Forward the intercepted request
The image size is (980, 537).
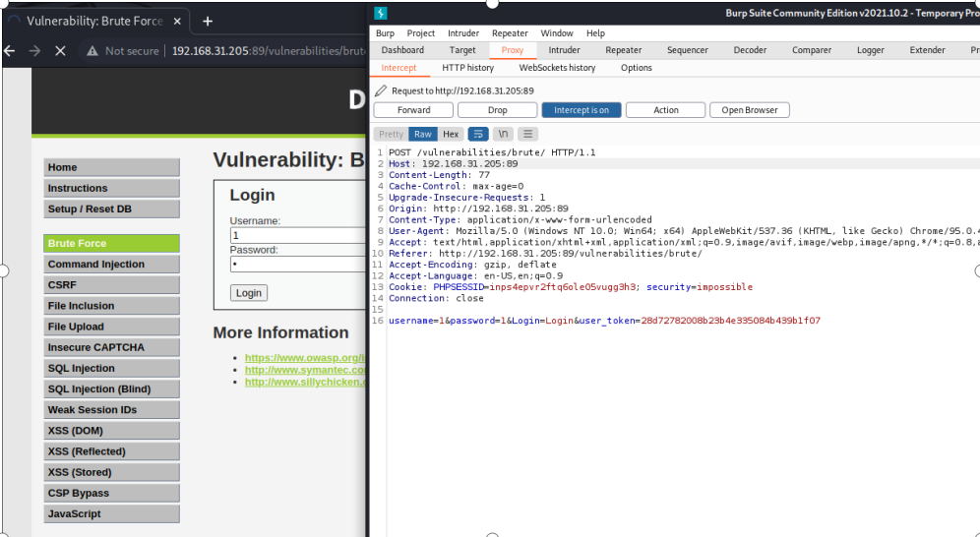point(414,110)
